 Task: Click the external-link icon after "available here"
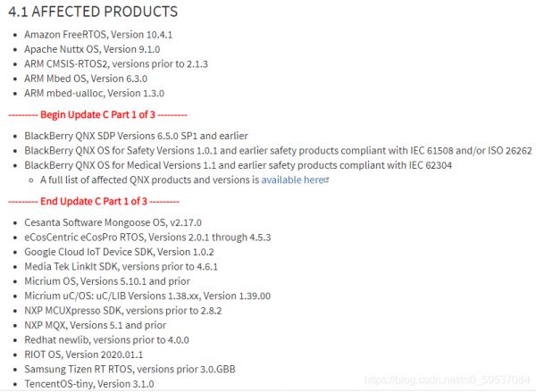[327, 179]
